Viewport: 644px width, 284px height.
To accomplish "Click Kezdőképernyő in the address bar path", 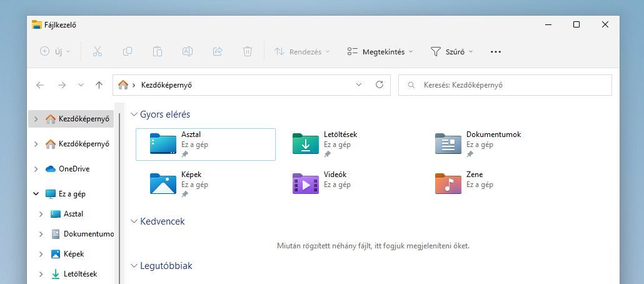I will [x=166, y=85].
